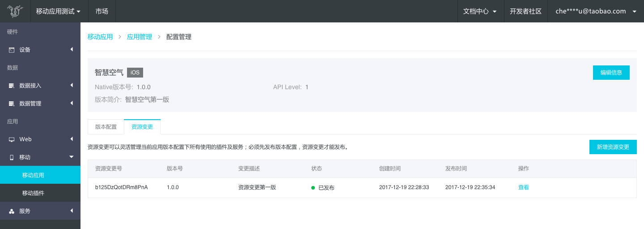644x229 pixels.
Task: Expand the 设备 menu arrow
Action: click(72, 49)
